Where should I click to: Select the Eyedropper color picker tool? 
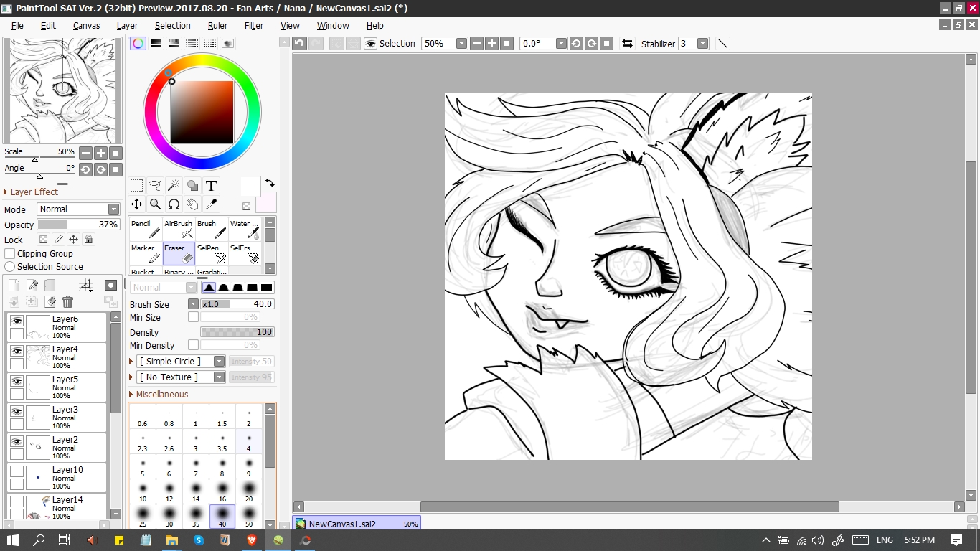click(211, 204)
